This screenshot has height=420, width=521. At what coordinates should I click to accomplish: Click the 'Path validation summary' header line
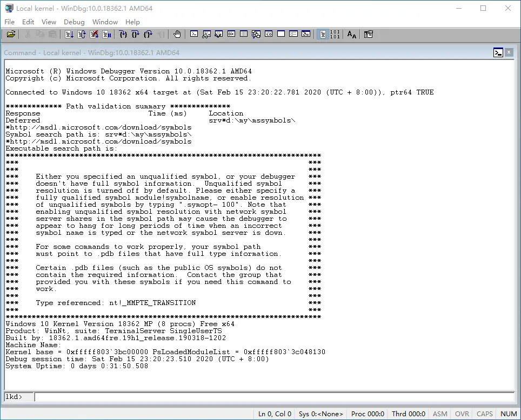(118, 106)
